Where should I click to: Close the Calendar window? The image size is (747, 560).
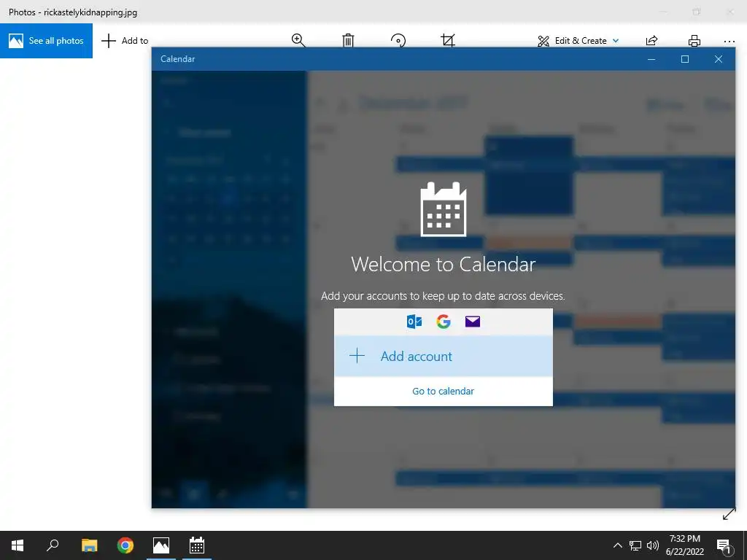click(719, 59)
